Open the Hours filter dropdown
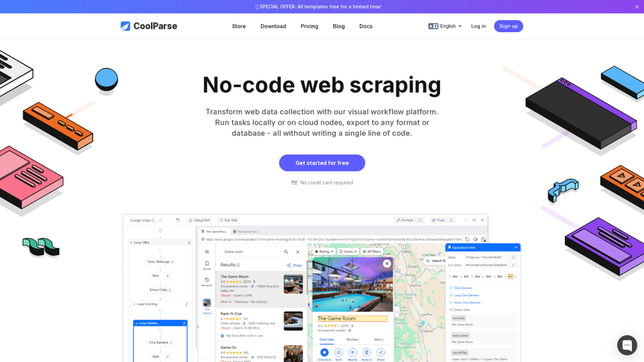Image resolution: width=644 pixels, height=362 pixels. (x=348, y=251)
